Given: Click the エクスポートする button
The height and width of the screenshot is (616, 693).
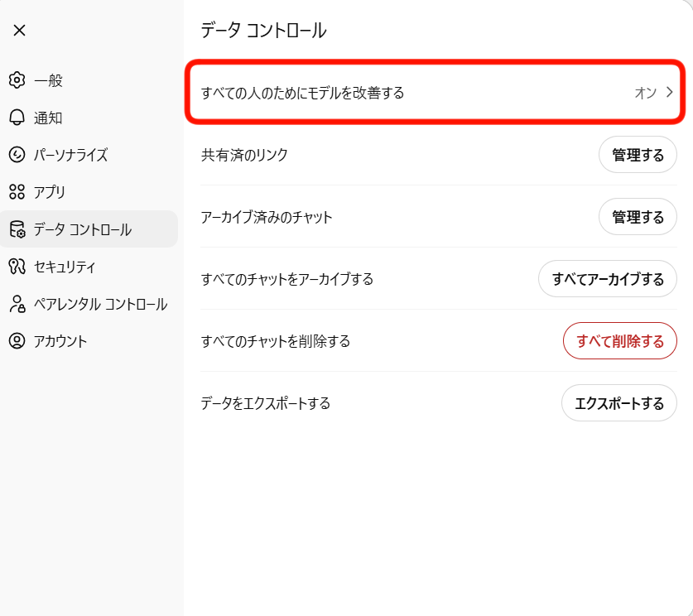Looking at the screenshot, I should click(x=618, y=403).
